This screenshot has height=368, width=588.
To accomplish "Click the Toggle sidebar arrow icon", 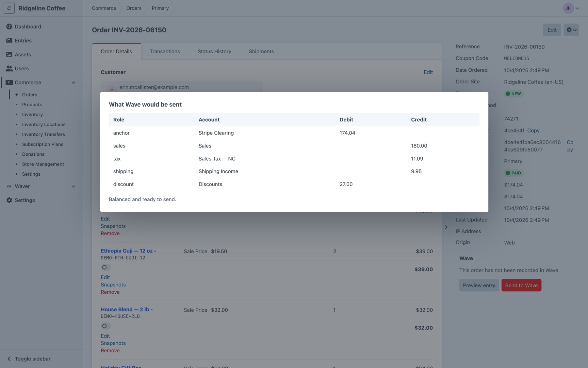I will pos(9,359).
